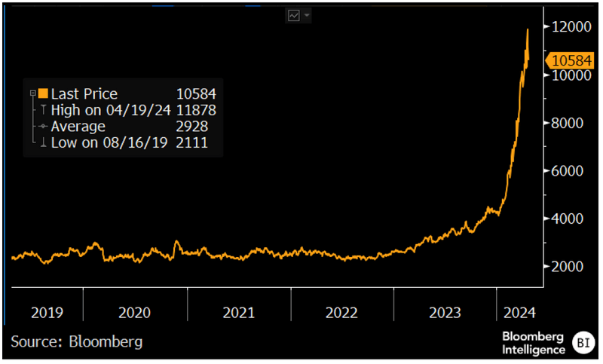
Task: Click the low value 2111
Action: coord(192,142)
